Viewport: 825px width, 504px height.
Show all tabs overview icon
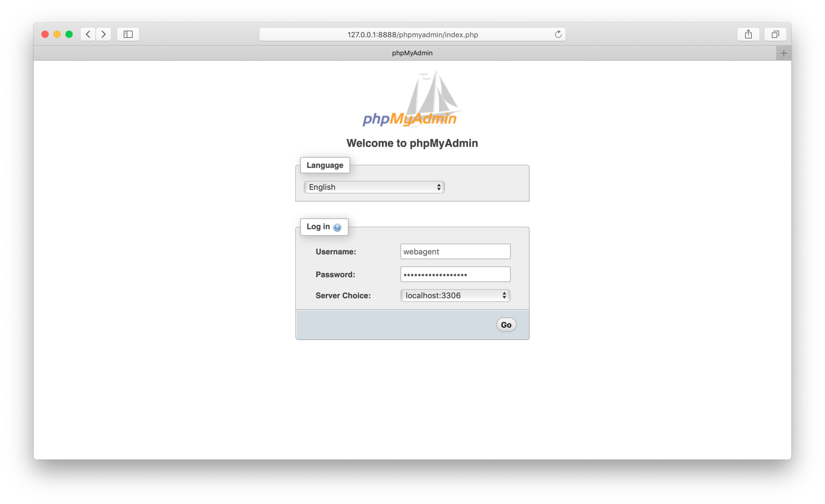coord(775,34)
